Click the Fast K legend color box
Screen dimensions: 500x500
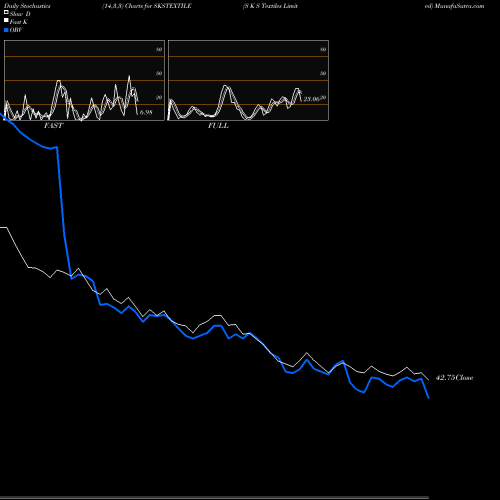click(x=6, y=20)
